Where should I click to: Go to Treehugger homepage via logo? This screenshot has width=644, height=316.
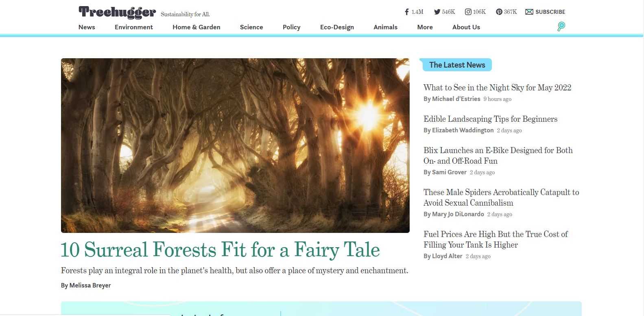[x=117, y=12]
